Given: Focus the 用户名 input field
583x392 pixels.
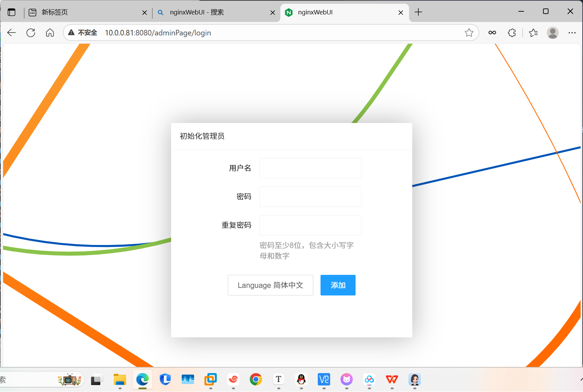Looking at the screenshot, I should [310, 168].
